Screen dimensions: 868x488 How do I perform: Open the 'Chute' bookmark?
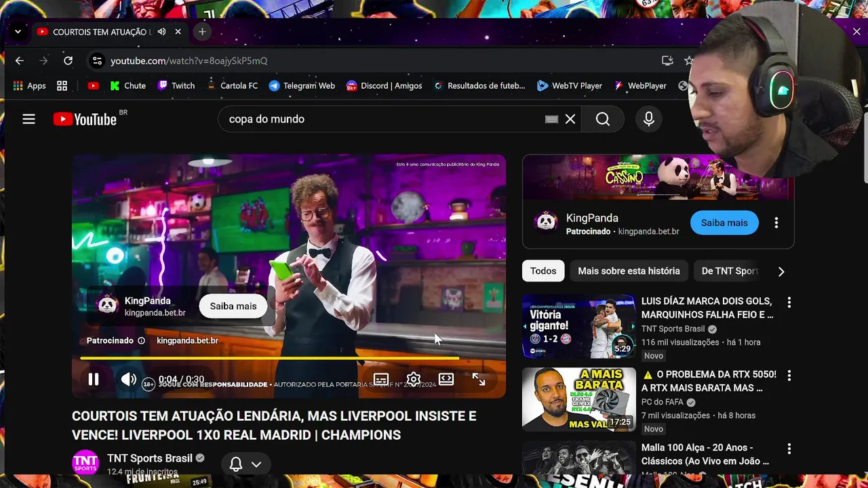(127, 86)
